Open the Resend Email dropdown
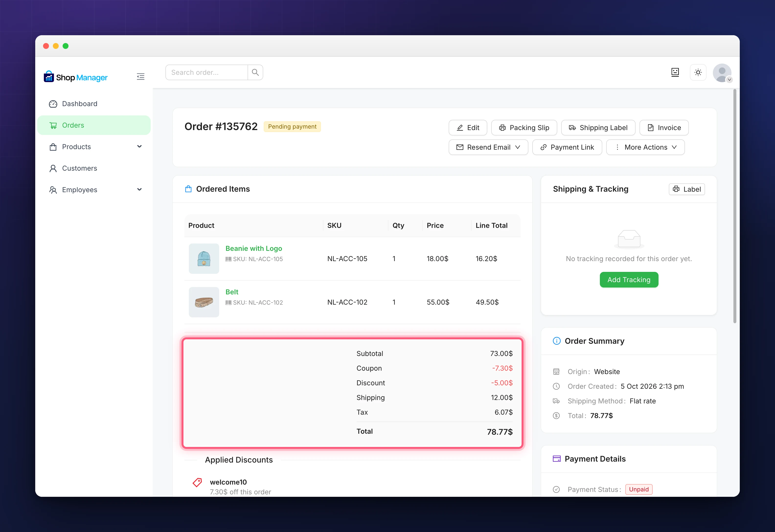 pyautogui.click(x=488, y=147)
